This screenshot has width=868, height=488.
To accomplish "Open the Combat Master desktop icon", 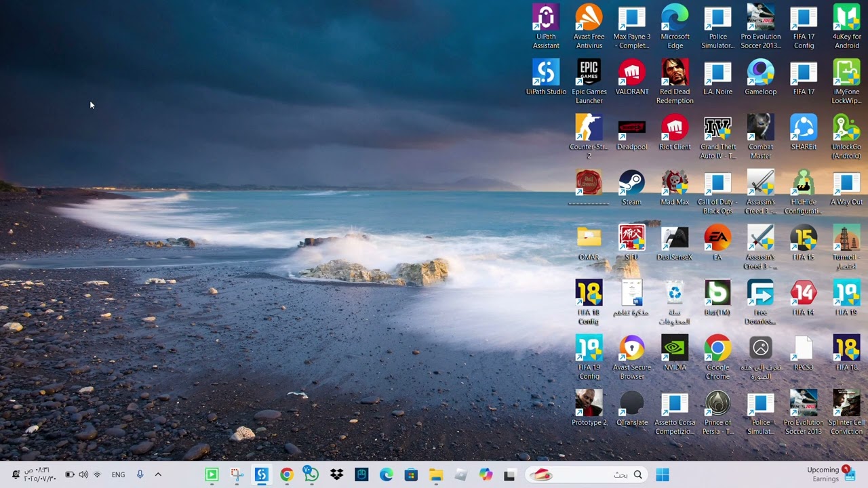I will (760, 138).
